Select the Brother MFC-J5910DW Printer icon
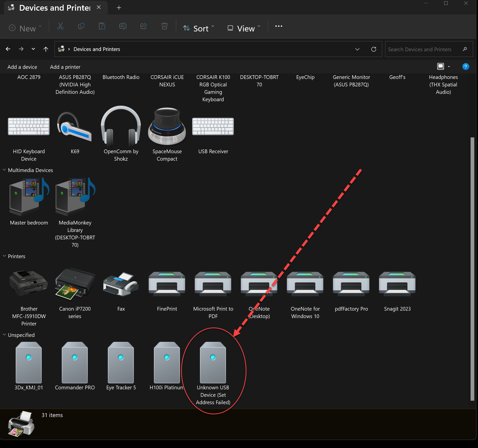The image size is (478, 448). (x=29, y=283)
